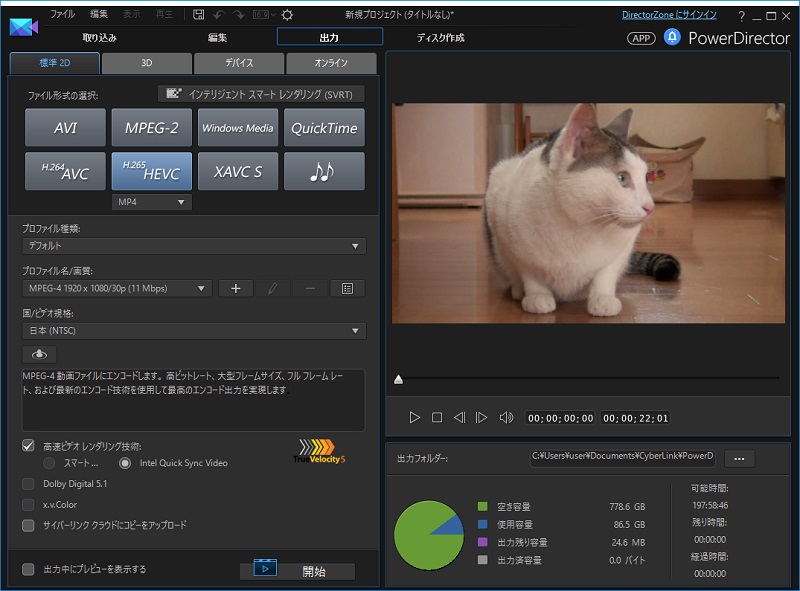Click the plus icon to add profile
This screenshot has width=800, height=591.
236,288
